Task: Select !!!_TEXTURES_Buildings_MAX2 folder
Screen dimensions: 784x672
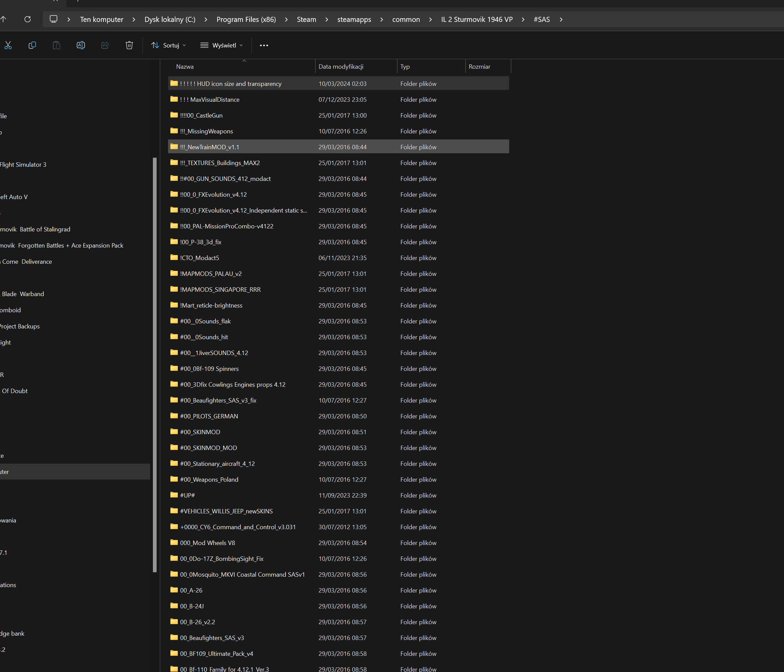Action: [x=338, y=163]
